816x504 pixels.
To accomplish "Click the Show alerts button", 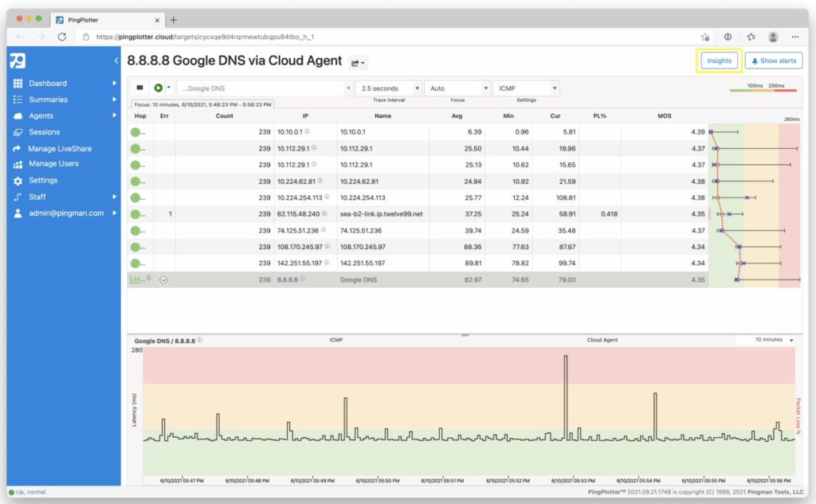I will (x=774, y=61).
